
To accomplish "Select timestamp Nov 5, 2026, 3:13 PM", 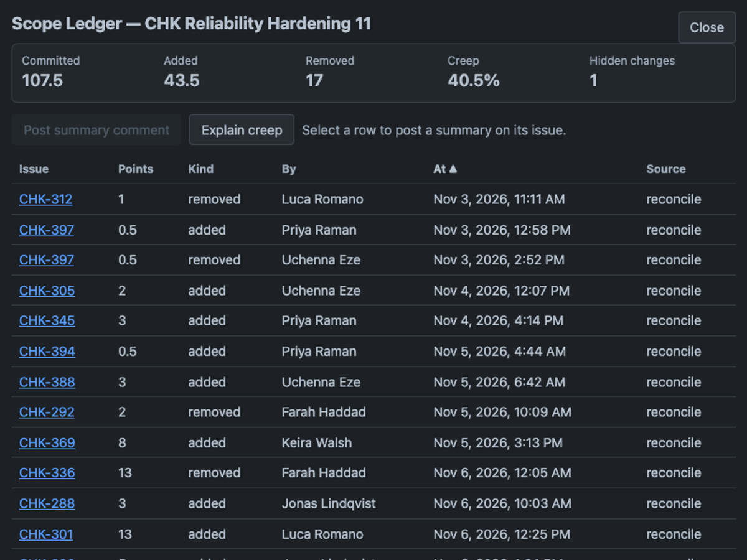I will click(498, 443).
